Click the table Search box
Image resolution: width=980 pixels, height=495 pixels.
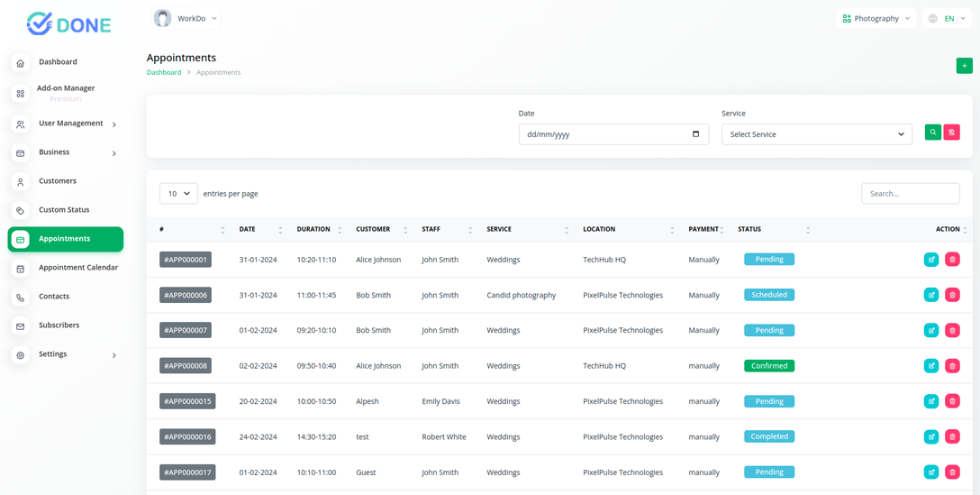[911, 193]
